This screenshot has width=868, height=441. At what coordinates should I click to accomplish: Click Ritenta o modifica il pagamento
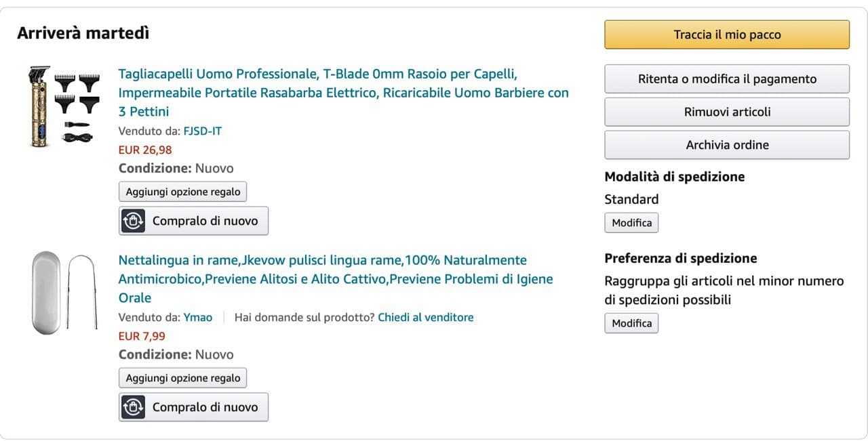(727, 79)
